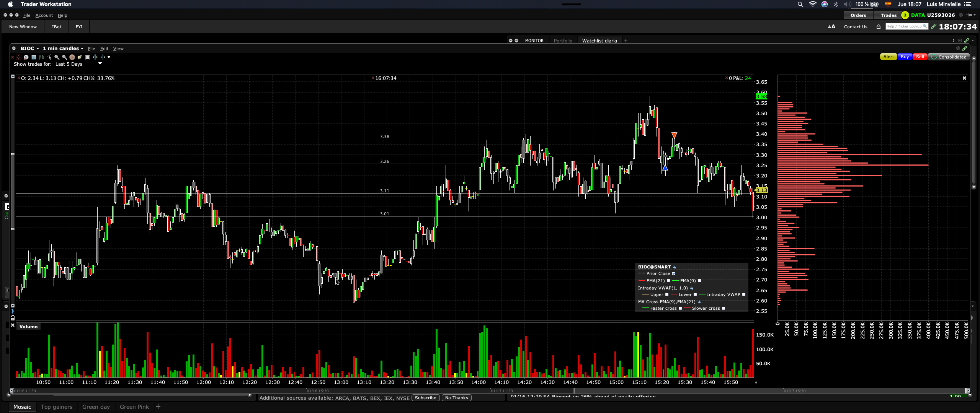The height and width of the screenshot is (413, 980).
Task: Click the trendline draw tool icon
Action: coord(49,57)
